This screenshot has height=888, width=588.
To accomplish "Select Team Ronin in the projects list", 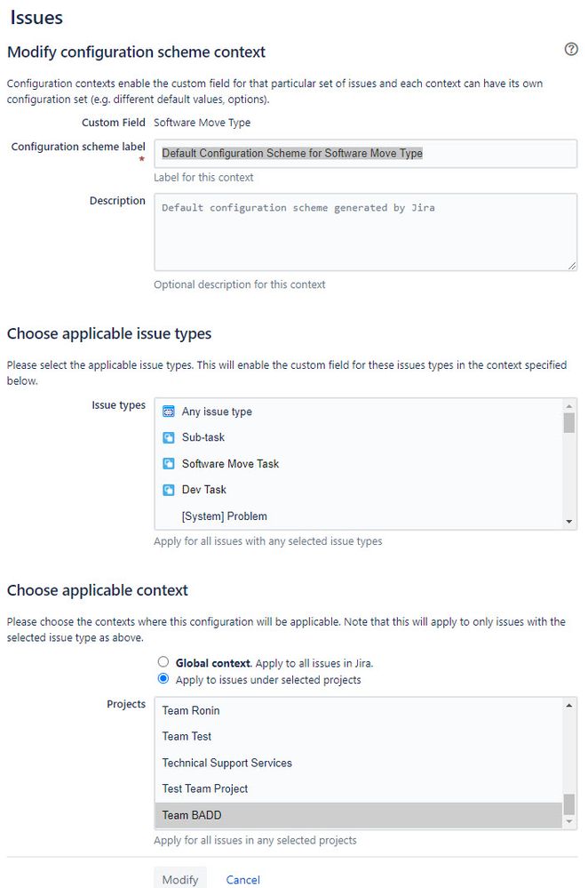I will tap(359, 710).
